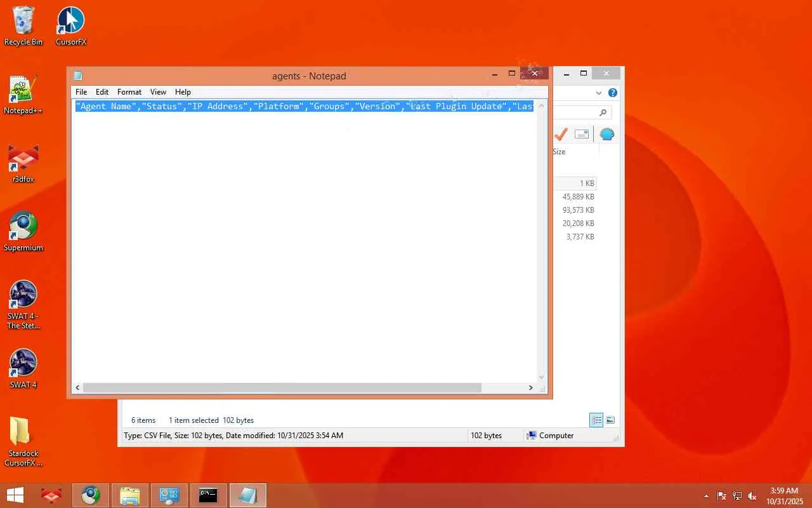Switch Explorer to Details view
This screenshot has height=508, width=812.
point(596,420)
